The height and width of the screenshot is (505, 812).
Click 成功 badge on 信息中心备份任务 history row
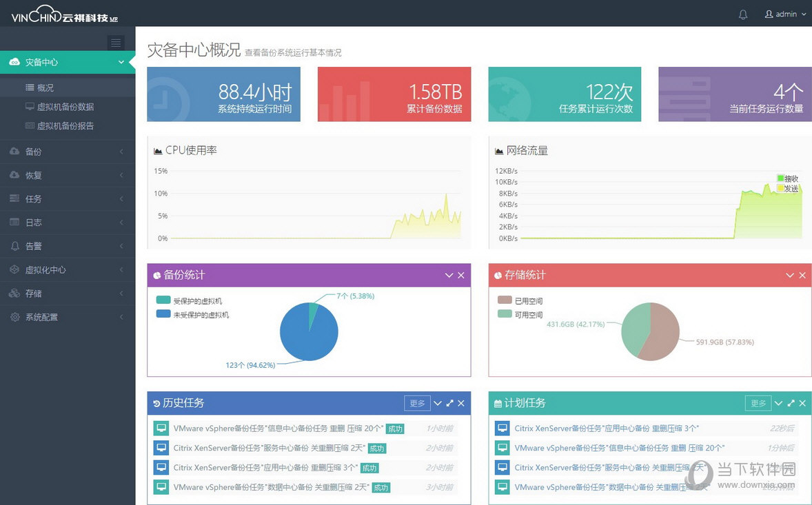pos(395,429)
